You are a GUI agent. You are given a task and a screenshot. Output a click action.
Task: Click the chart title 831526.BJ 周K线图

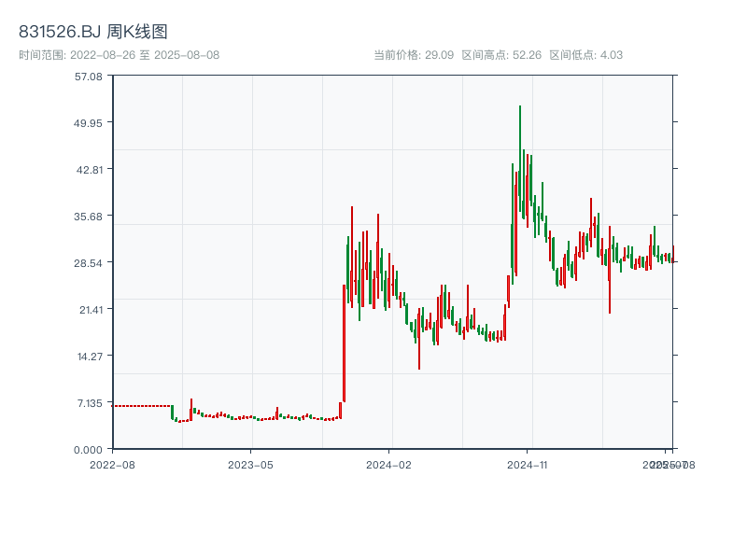pyautogui.click(x=93, y=32)
